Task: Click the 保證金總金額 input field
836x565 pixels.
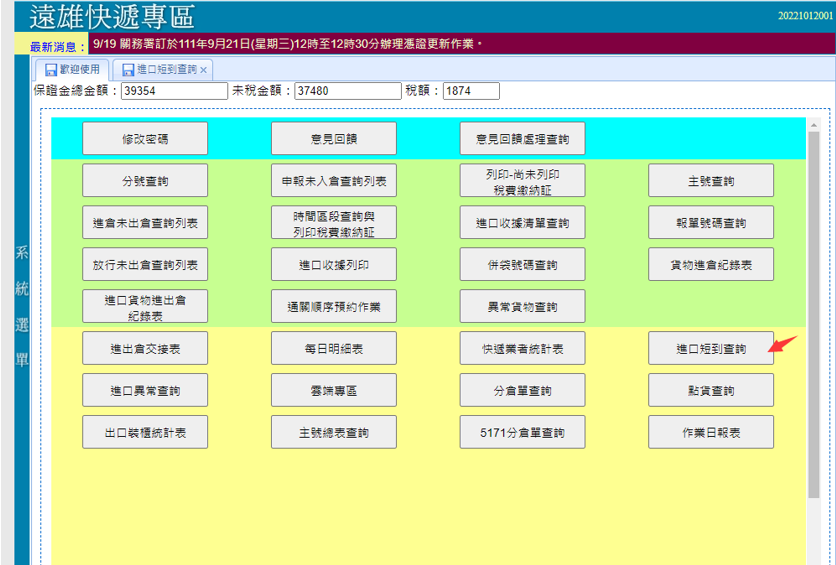Action: (174, 91)
